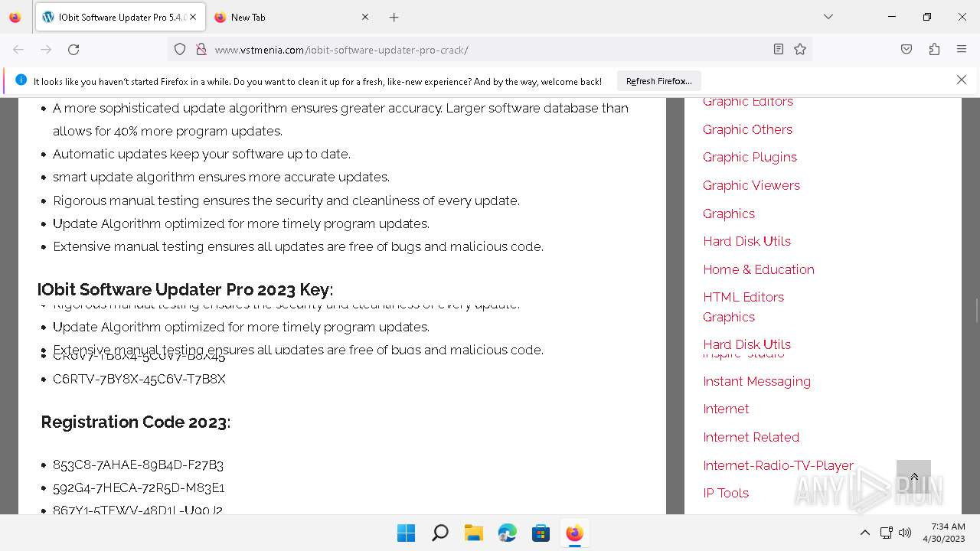Click the Refresh Firefox button
The width and height of the screenshot is (980, 551).
pyautogui.click(x=659, y=80)
